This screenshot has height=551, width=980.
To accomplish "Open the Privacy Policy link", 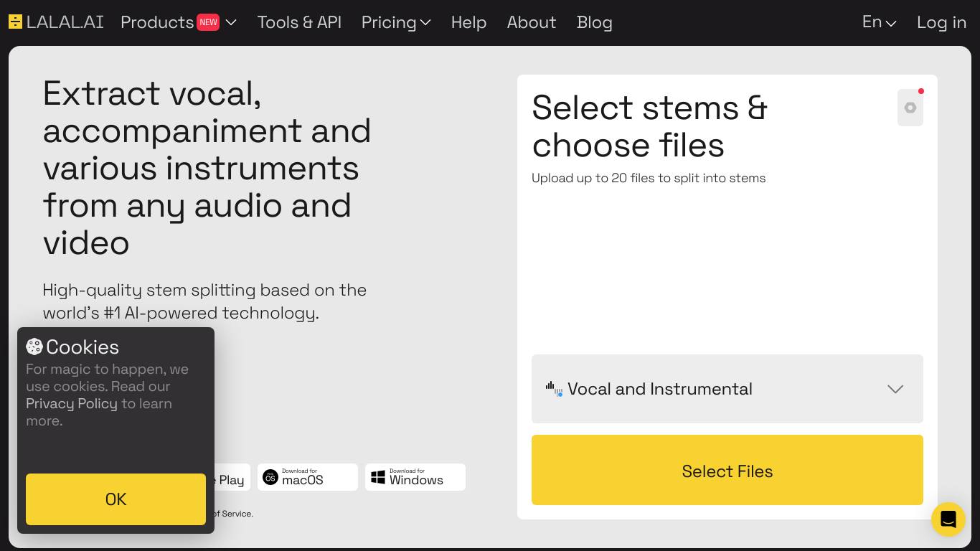I will click(72, 404).
